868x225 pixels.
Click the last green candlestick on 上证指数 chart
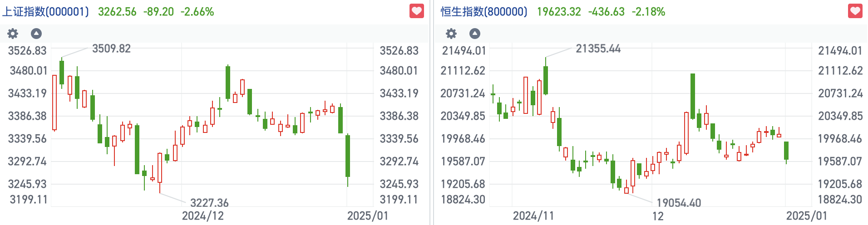348,156
